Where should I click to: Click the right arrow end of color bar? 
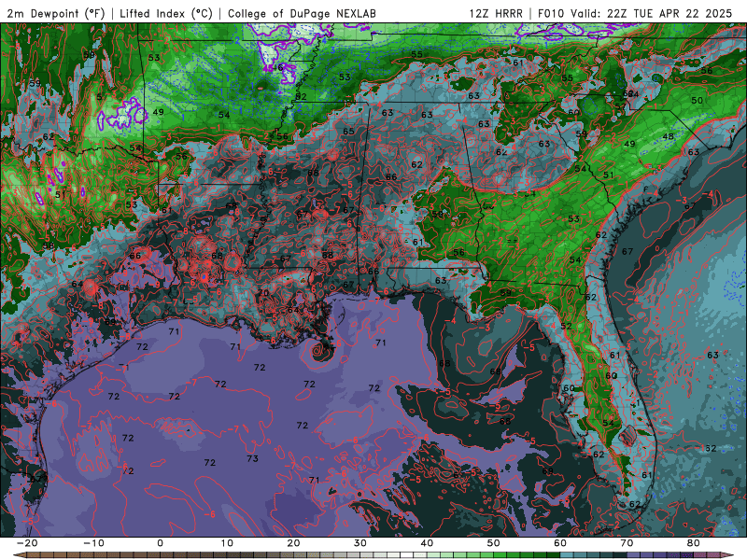(728, 555)
